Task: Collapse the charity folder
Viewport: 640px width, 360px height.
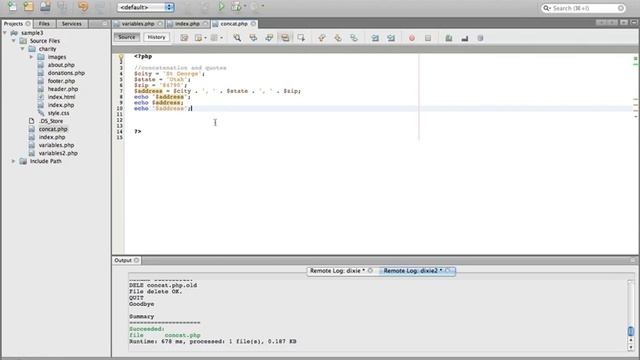Action: tap(22, 49)
